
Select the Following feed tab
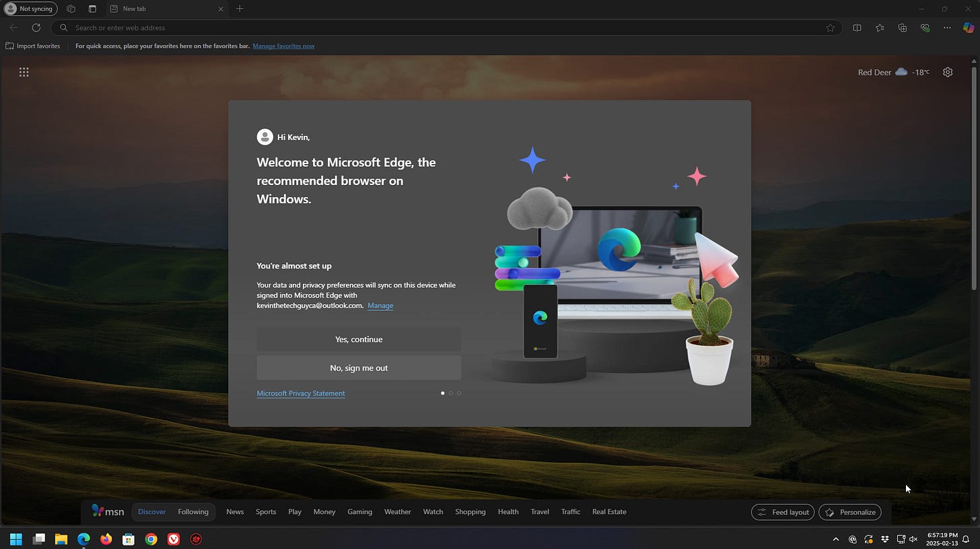pos(193,511)
